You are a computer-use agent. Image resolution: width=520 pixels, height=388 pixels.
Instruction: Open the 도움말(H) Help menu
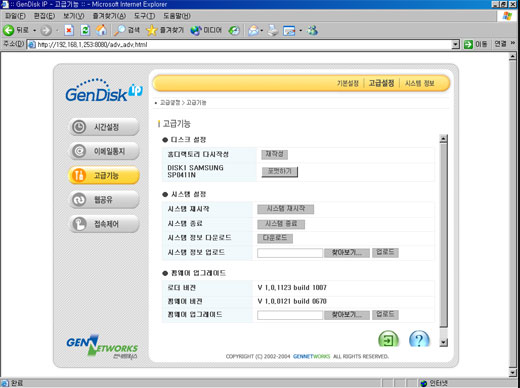(177, 16)
